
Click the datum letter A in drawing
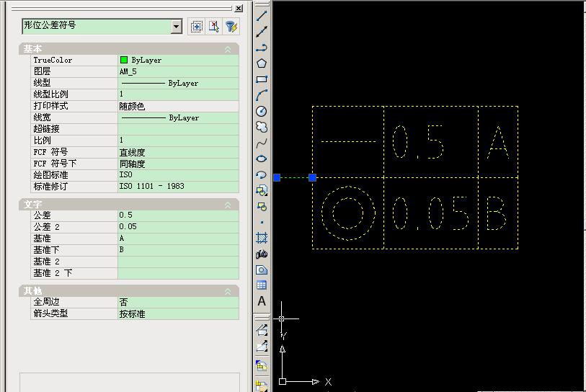pyautogui.click(x=498, y=143)
